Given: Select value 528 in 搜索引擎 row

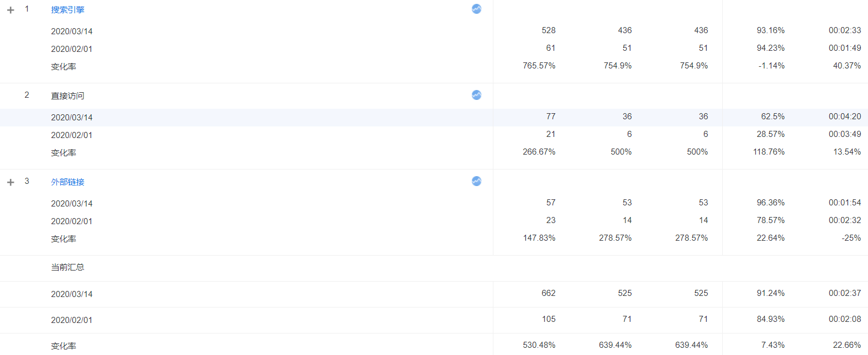Looking at the screenshot, I should pos(549,30).
